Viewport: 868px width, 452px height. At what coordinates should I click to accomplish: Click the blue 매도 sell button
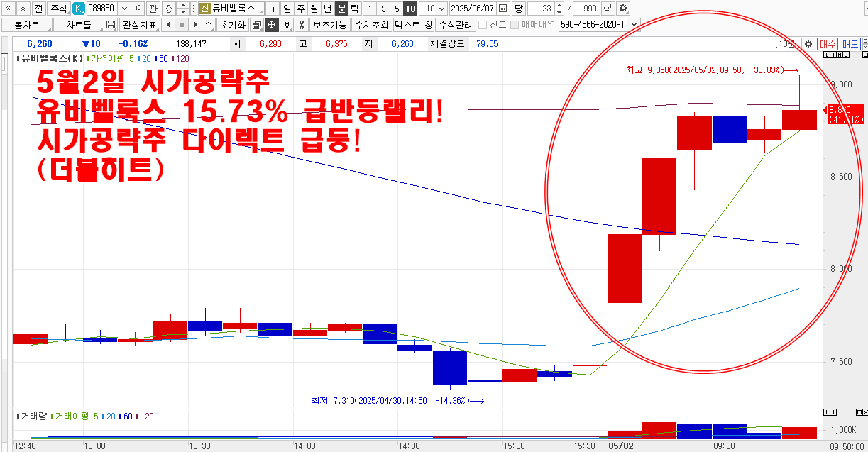(x=850, y=44)
